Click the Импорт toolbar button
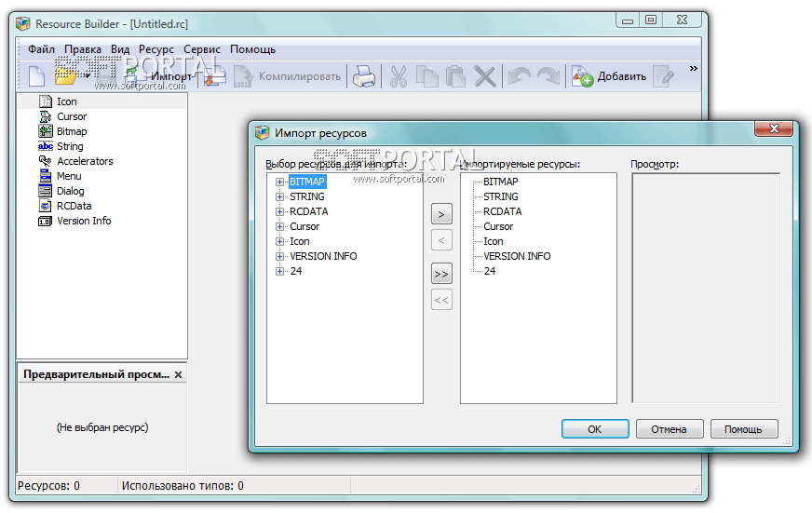This screenshot has width=812, height=513. pos(158,76)
